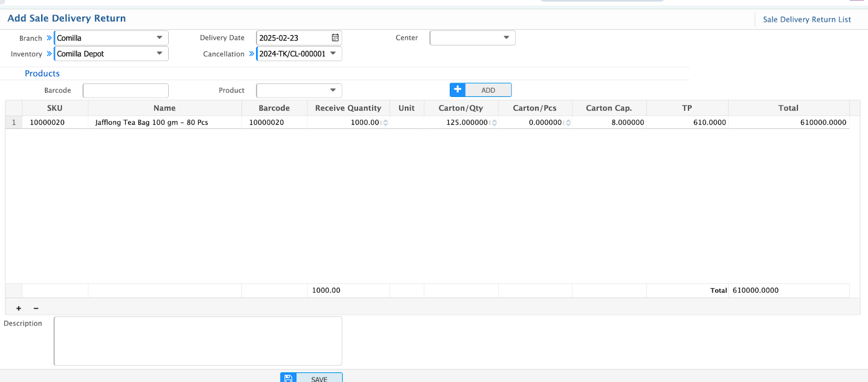Click the SAVE button label
This screenshot has width=868, height=382.
(x=319, y=379)
